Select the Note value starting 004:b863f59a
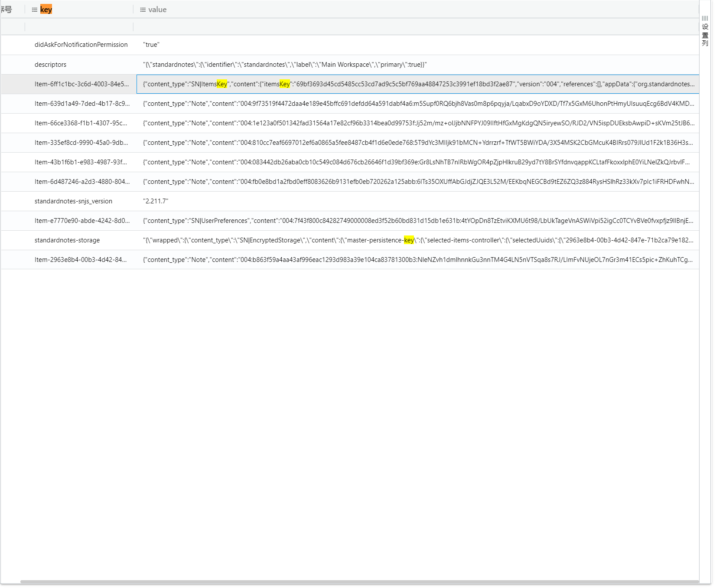Viewport: 716px width, 588px height. [417, 260]
